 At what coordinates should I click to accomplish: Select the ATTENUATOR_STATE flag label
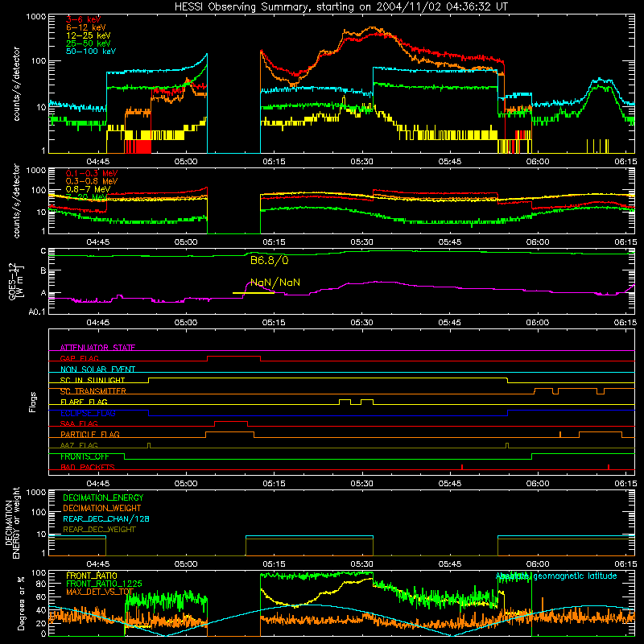[x=97, y=348]
